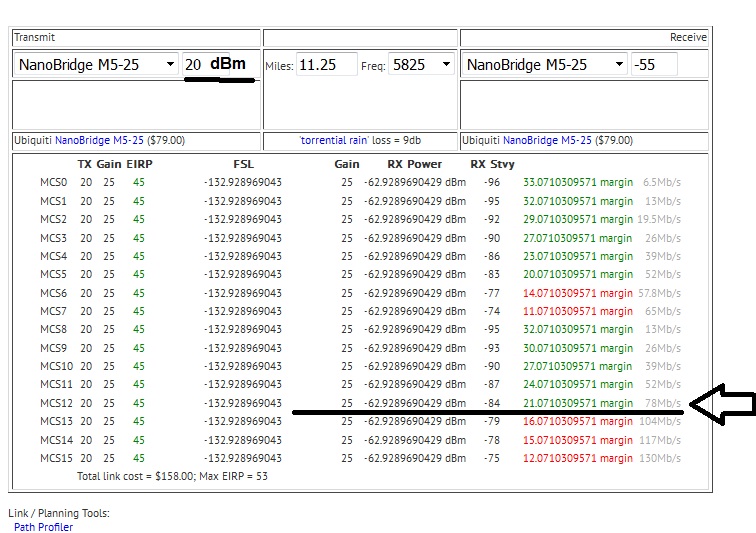The image size is (756, 533).
Task: Open the Freq 5825 dropdown
Action: click(x=421, y=64)
